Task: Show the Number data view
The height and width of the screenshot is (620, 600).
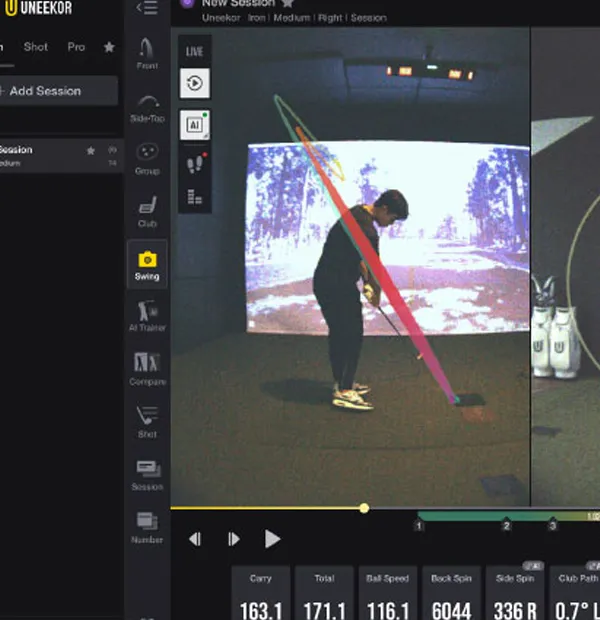Action: (147, 526)
